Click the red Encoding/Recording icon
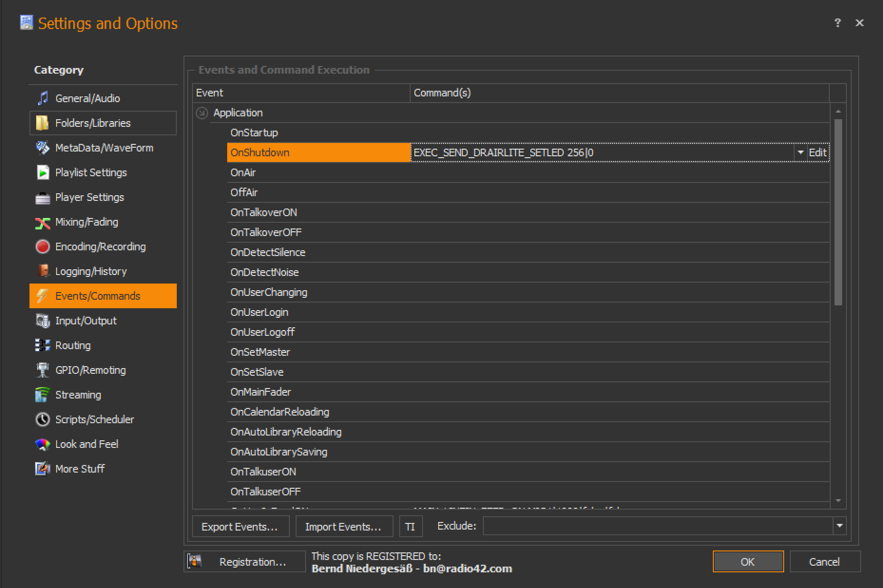This screenshot has width=883, height=588. coord(43,247)
